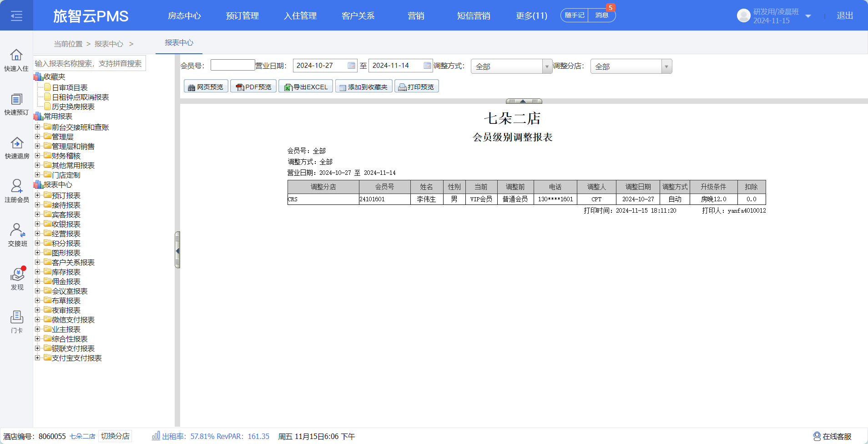This screenshot has height=444, width=868.
Task: Expand 预订报表 folder
Action: [38, 195]
